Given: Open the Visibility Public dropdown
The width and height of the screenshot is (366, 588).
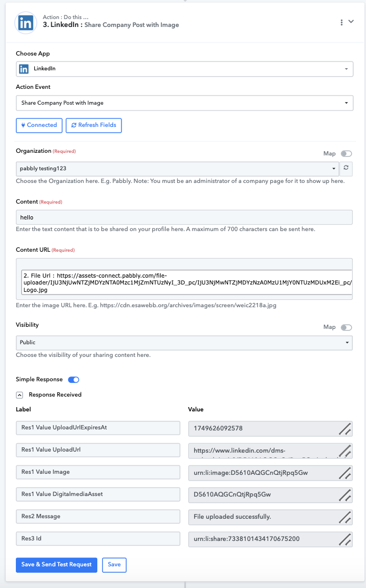Looking at the screenshot, I should 184,343.
